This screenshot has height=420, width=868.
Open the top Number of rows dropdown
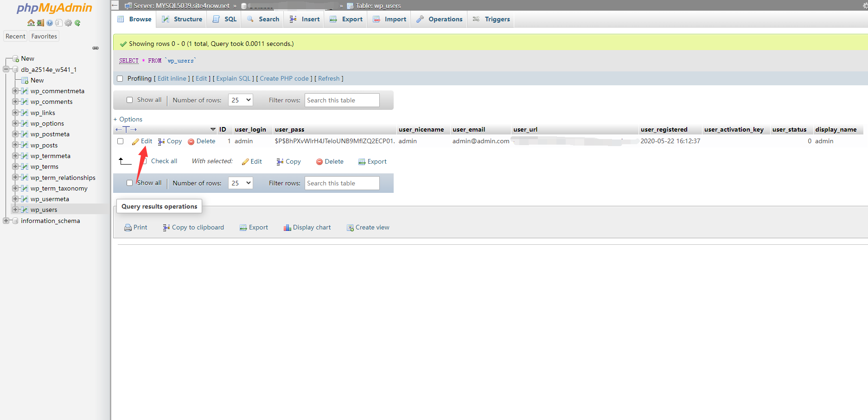pyautogui.click(x=240, y=100)
